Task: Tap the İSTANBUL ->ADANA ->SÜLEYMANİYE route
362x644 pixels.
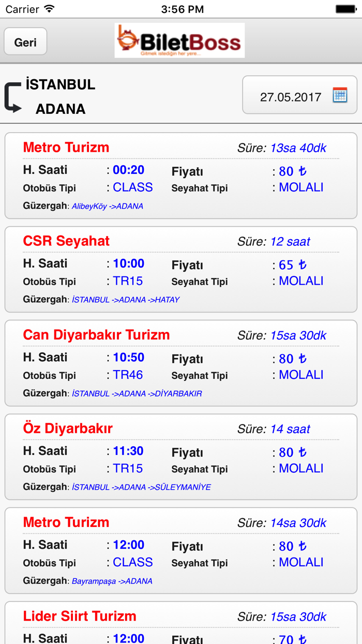Action: [141, 487]
